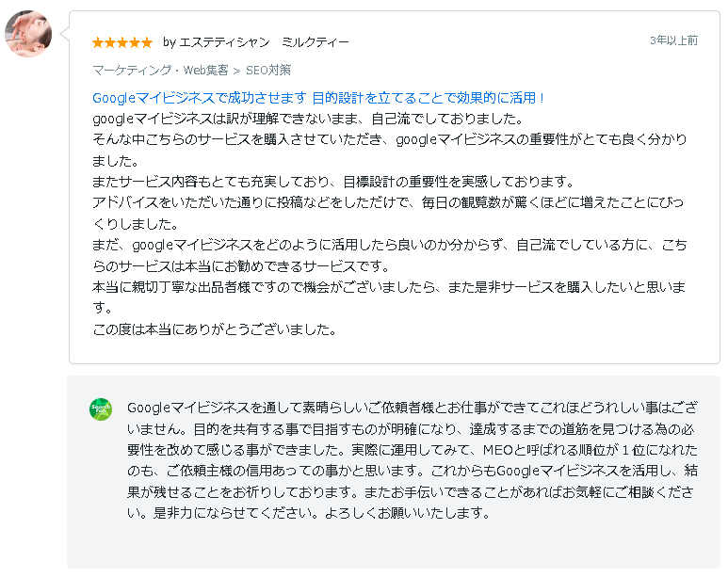This screenshot has height=577, width=728.
Task: Click the sentence またサービス内容もとても充実しており
Action: (333, 182)
